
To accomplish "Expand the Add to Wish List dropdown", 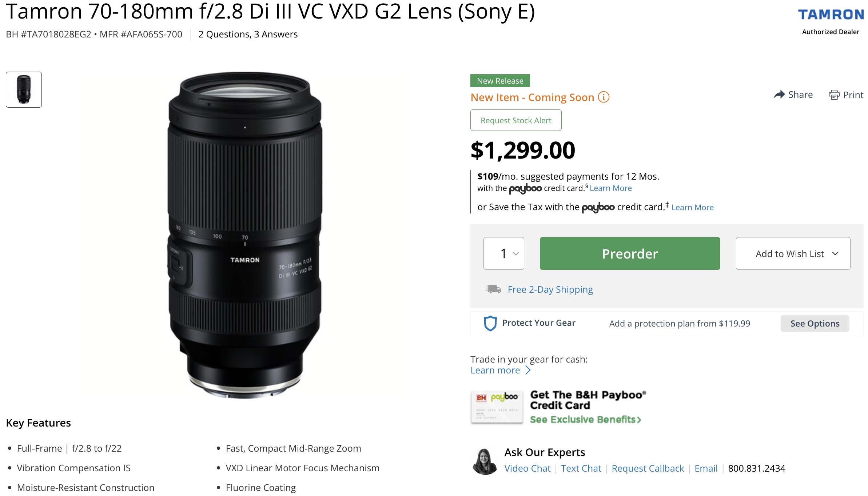I will click(x=793, y=253).
